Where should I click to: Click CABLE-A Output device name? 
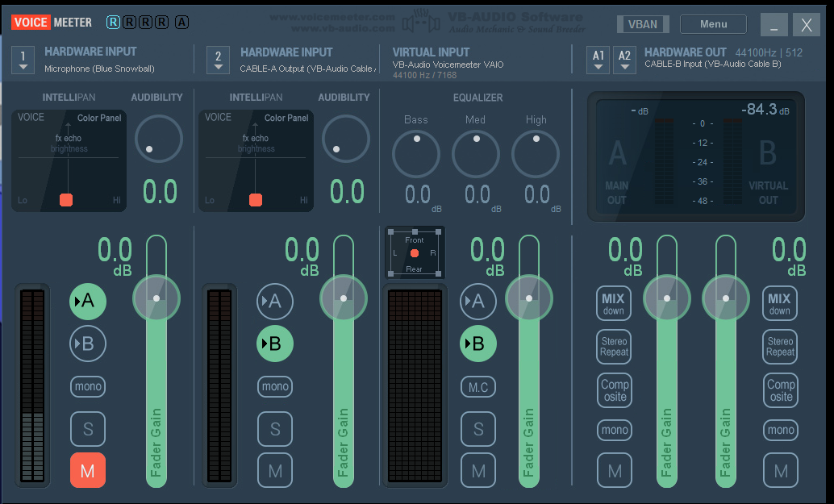coord(308,69)
